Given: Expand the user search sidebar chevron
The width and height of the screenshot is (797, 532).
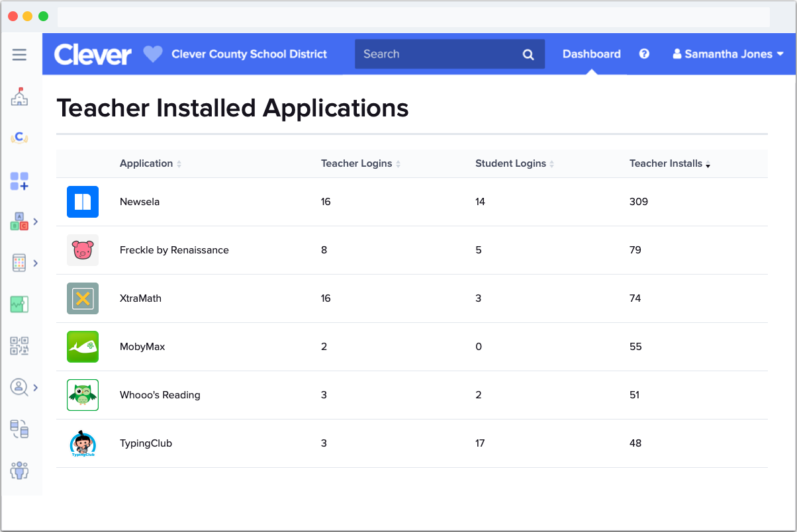Looking at the screenshot, I should coord(36,388).
